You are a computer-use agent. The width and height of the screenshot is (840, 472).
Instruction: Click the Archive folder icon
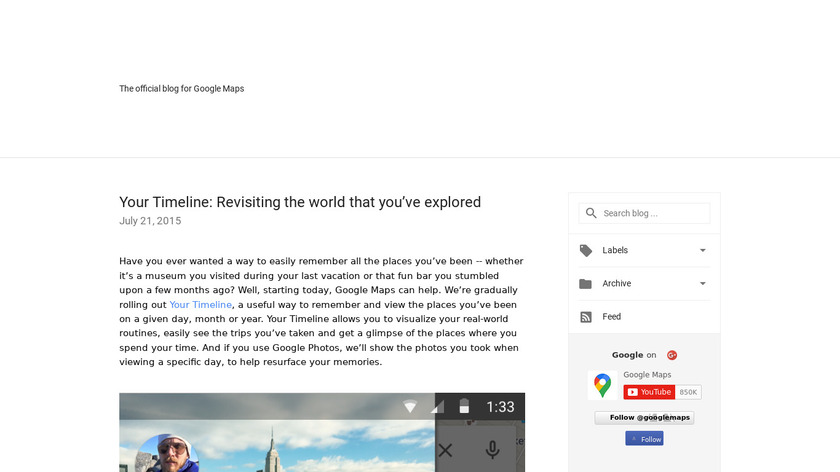(x=586, y=284)
